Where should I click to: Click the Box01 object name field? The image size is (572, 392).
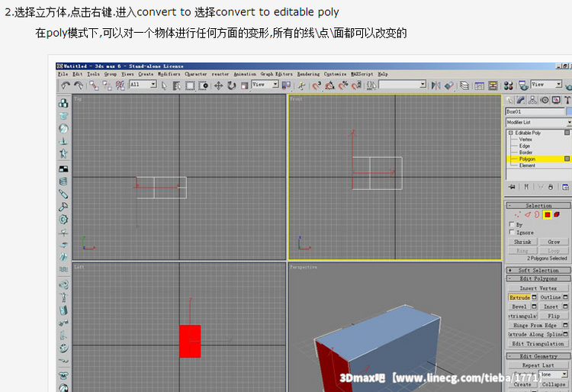pos(535,111)
